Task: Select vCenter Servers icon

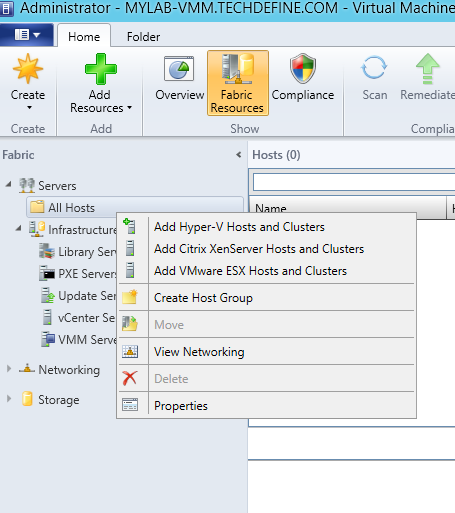Action: [48, 317]
